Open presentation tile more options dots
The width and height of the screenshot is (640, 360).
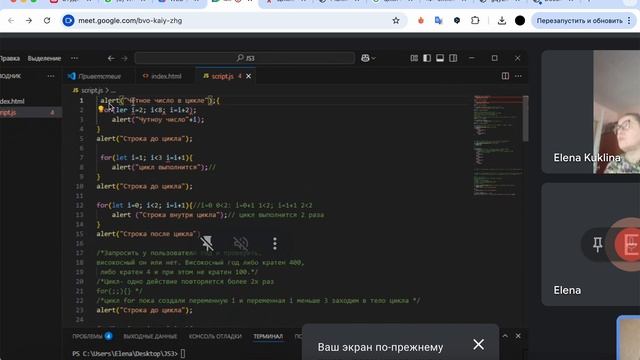click(275, 244)
